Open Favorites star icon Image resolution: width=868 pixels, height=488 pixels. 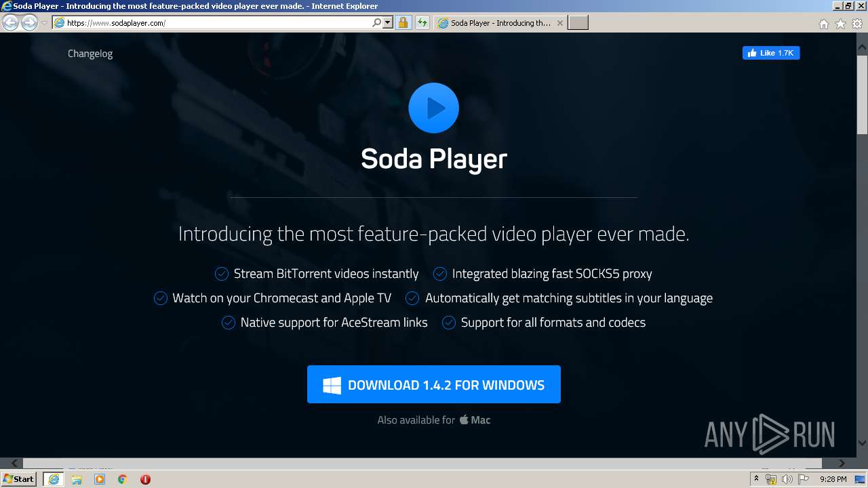(841, 24)
